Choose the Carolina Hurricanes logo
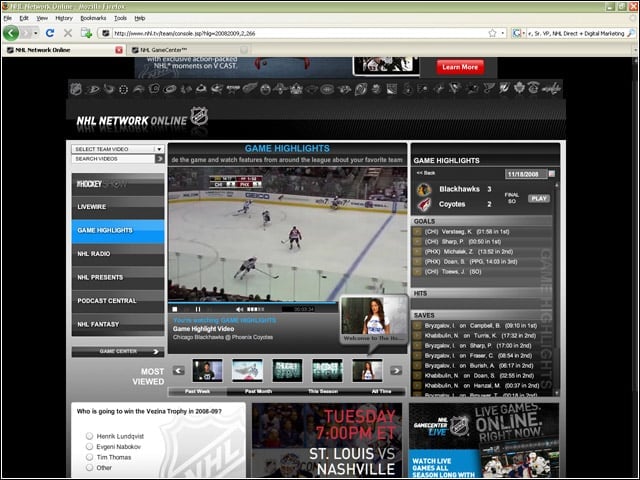 pos(169,89)
